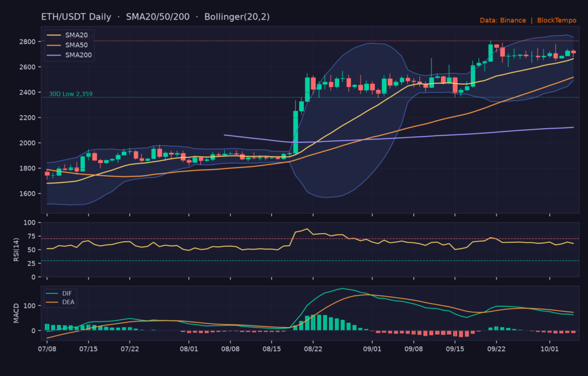
Task: Click the chart title ETH/USDT Daily
Action: (76, 17)
